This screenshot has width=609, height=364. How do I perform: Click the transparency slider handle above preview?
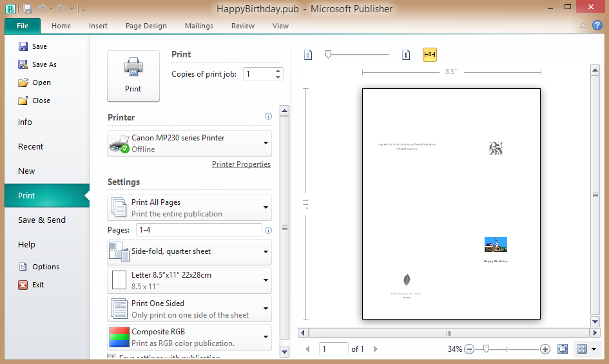pyautogui.click(x=328, y=54)
